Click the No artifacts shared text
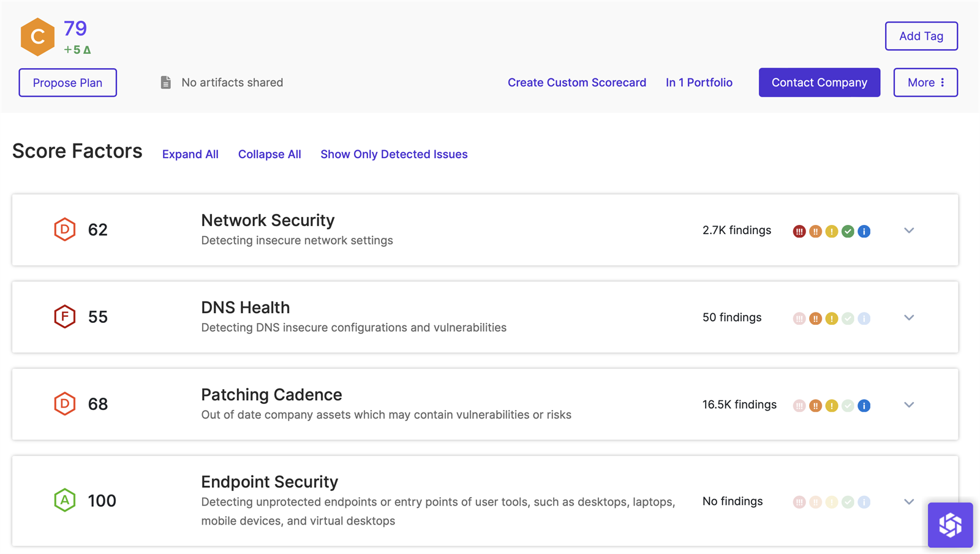Viewport: 980px width, 554px height. [x=232, y=82]
